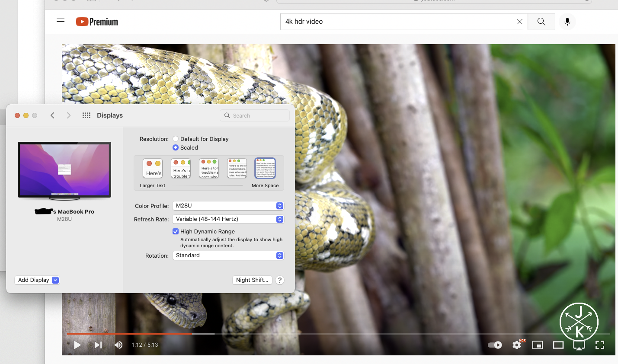
Task: Mute the video volume
Action: [x=118, y=345]
